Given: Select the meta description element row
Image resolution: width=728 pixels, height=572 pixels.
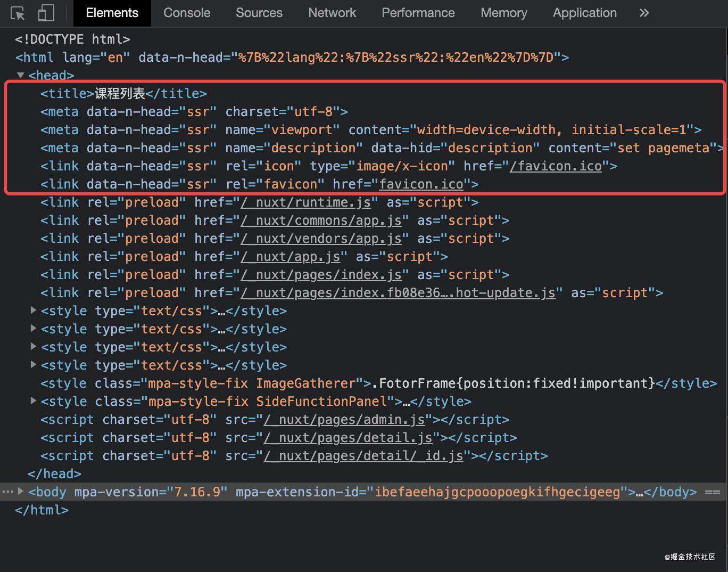Looking at the screenshot, I should click(x=382, y=148).
